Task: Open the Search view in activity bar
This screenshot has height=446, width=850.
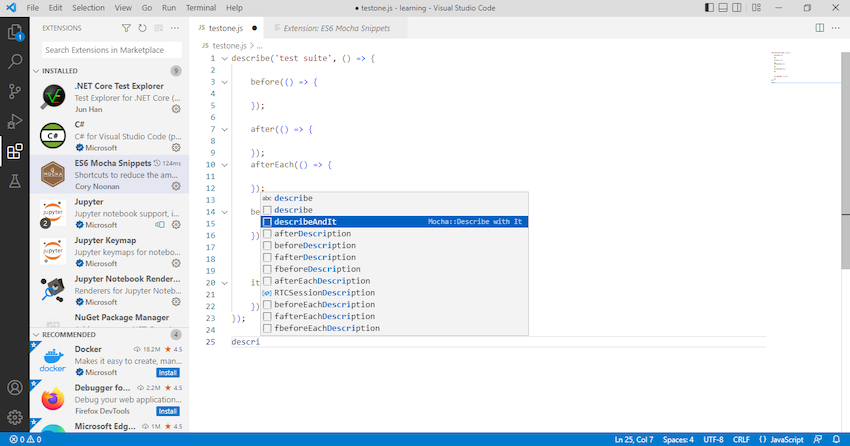Action: [x=15, y=61]
